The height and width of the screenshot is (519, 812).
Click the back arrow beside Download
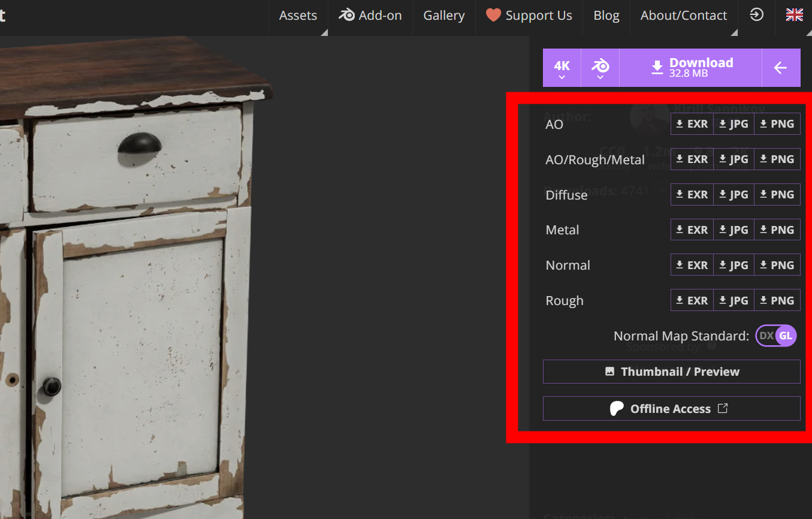coord(780,68)
